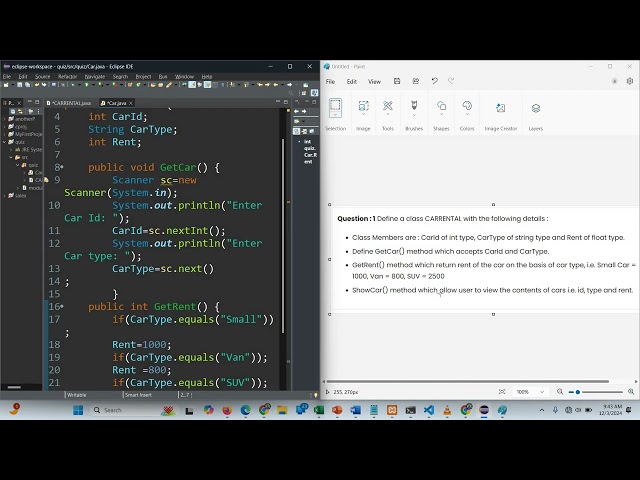Screen dimensions: 640x480
Task: Click line 16 fold marker in editor
Action: tap(62, 307)
